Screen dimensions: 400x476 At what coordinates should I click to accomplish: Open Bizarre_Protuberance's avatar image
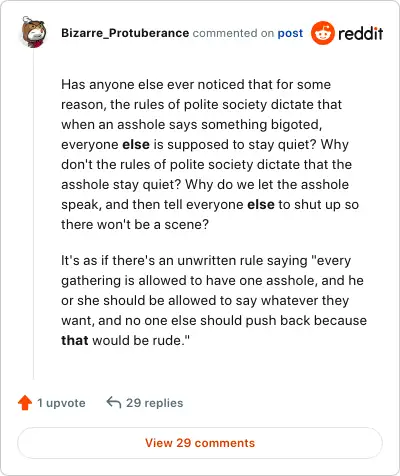point(33,32)
